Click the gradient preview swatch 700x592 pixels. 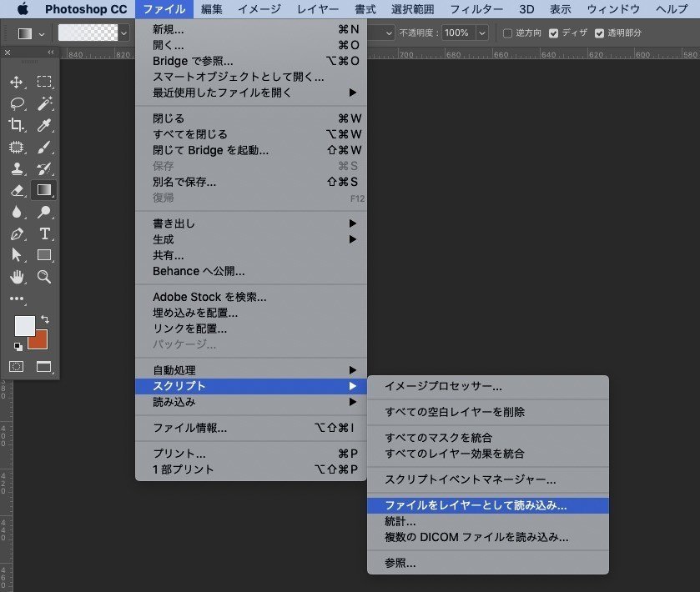88,33
